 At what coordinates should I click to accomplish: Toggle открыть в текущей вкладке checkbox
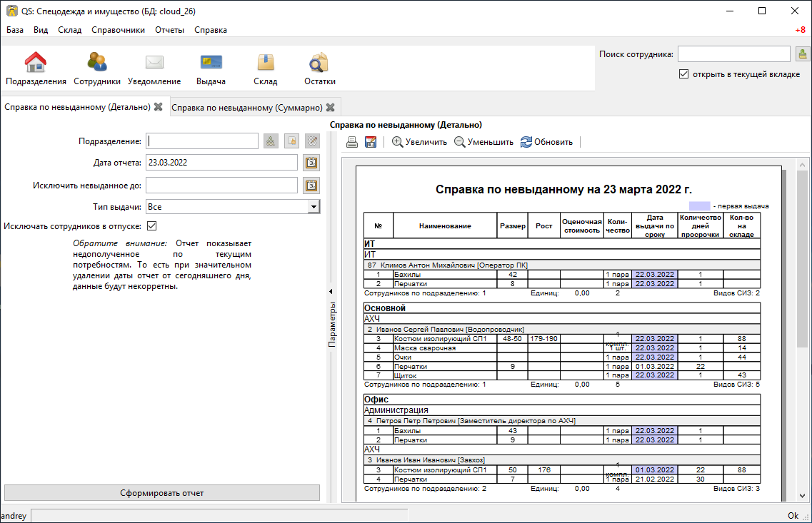pyautogui.click(x=683, y=74)
